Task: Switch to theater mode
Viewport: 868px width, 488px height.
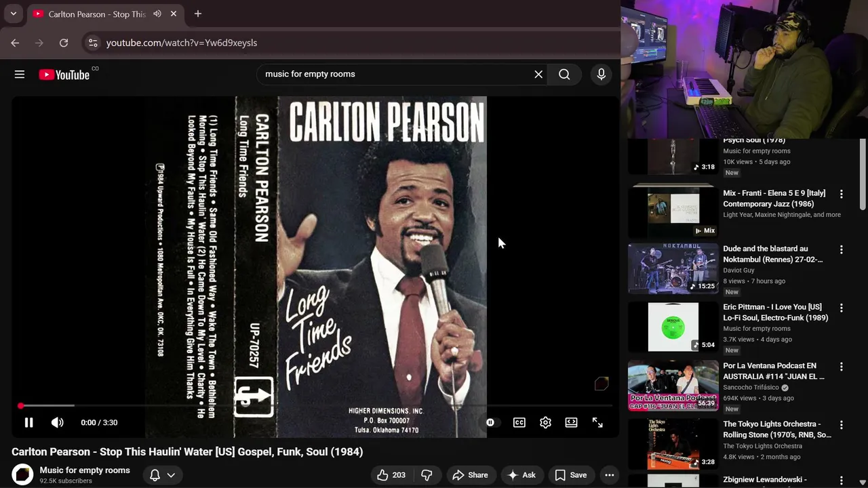Action: (x=572, y=422)
